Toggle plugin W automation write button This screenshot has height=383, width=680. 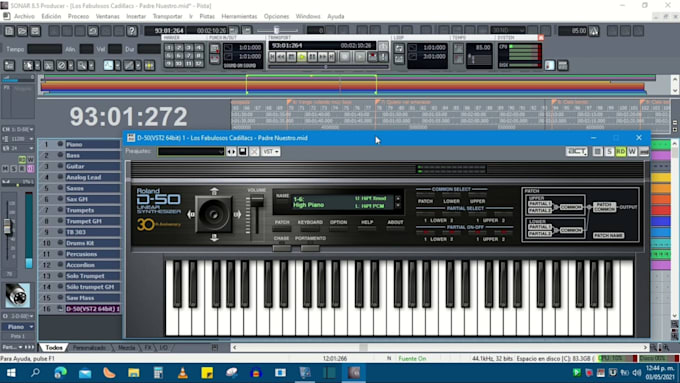point(632,151)
